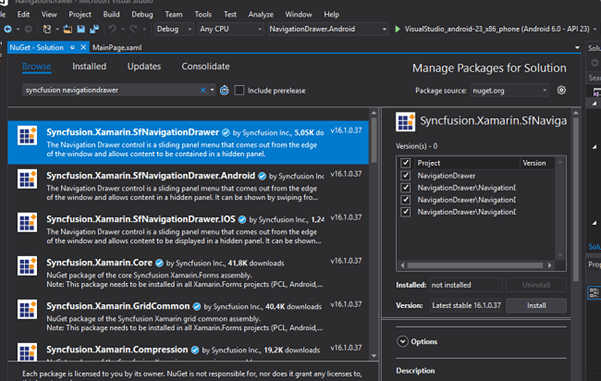
Task: Click the Navigate Backward toolbar icon
Action: point(7,29)
